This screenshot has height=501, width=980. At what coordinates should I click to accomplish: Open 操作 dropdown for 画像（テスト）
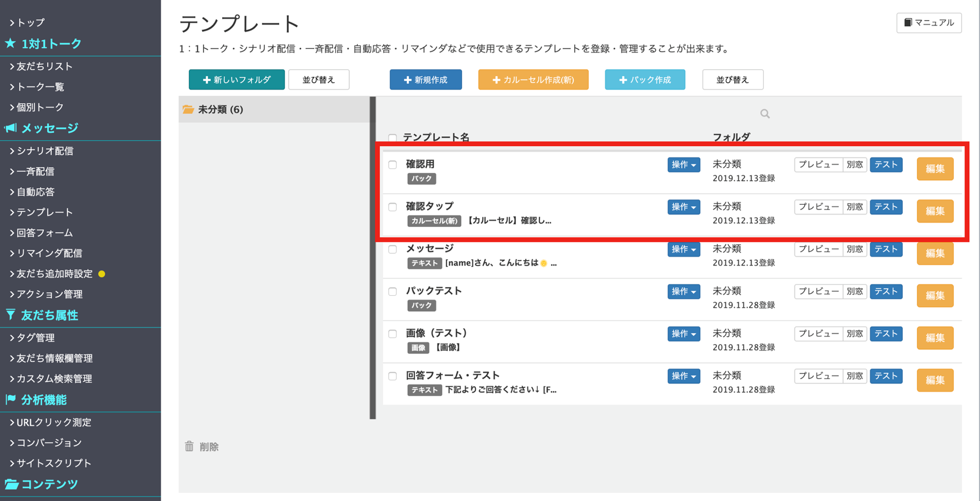pos(683,333)
